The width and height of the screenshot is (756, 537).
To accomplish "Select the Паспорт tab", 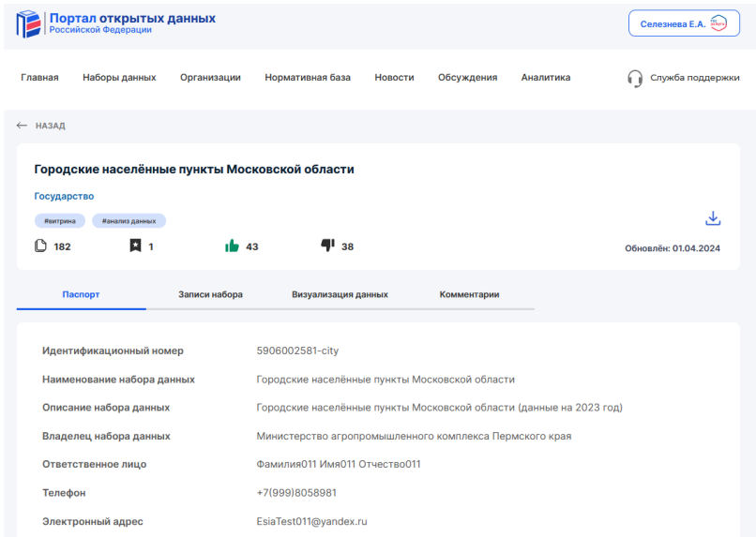I will pyautogui.click(x=81, y=294).
